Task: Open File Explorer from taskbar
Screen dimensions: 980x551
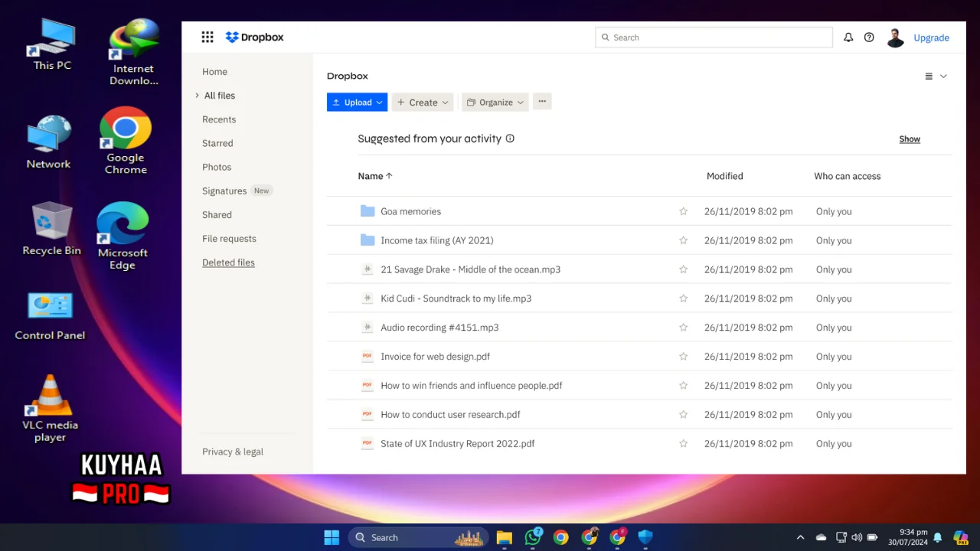Action: (504, 537)
